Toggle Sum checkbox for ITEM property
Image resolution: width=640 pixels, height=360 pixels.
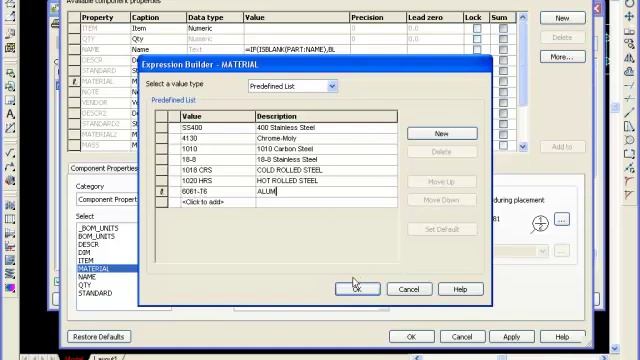(x=503, y=29)
